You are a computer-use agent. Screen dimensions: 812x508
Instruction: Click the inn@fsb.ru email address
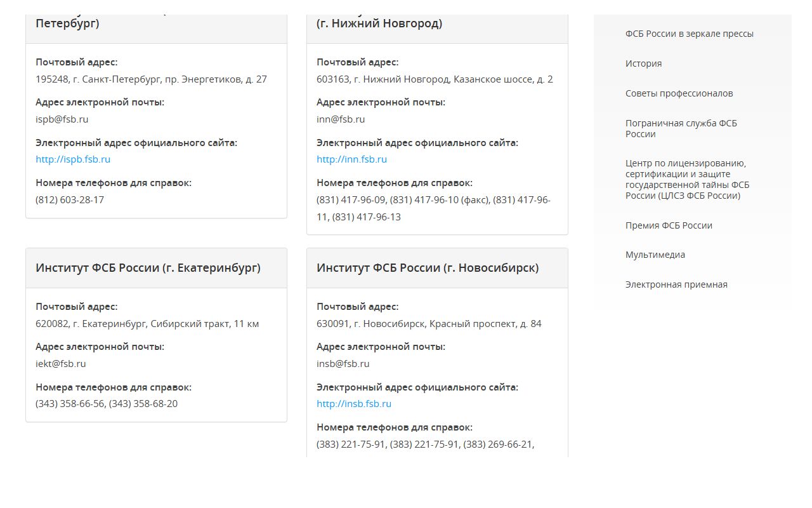[341, 119]
